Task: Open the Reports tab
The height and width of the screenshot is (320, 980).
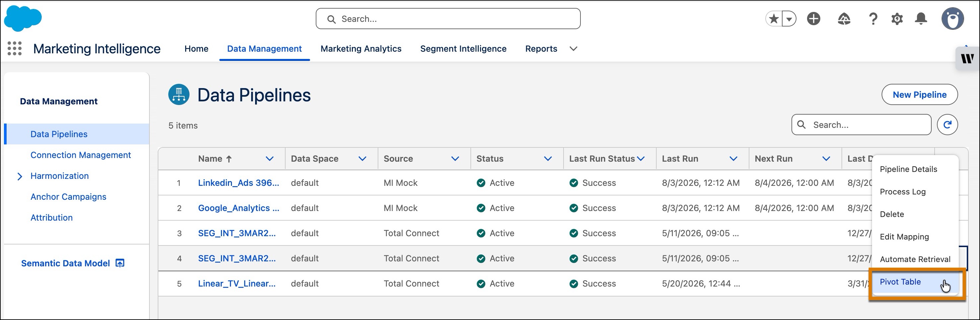Action: point(541,49)
